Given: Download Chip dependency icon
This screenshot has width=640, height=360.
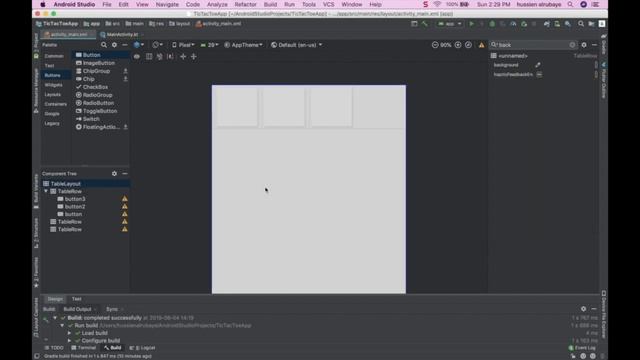Looking at the screenshot, I should 125,79.
